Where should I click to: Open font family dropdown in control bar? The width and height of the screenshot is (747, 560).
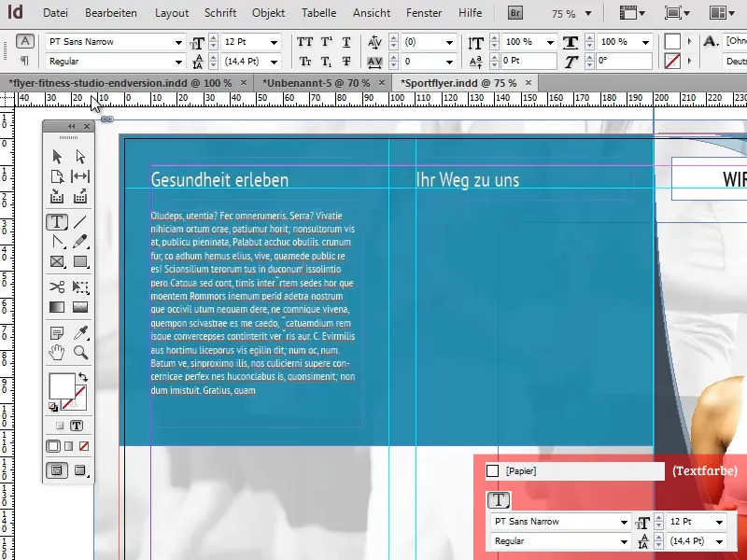tap(178, 42)
